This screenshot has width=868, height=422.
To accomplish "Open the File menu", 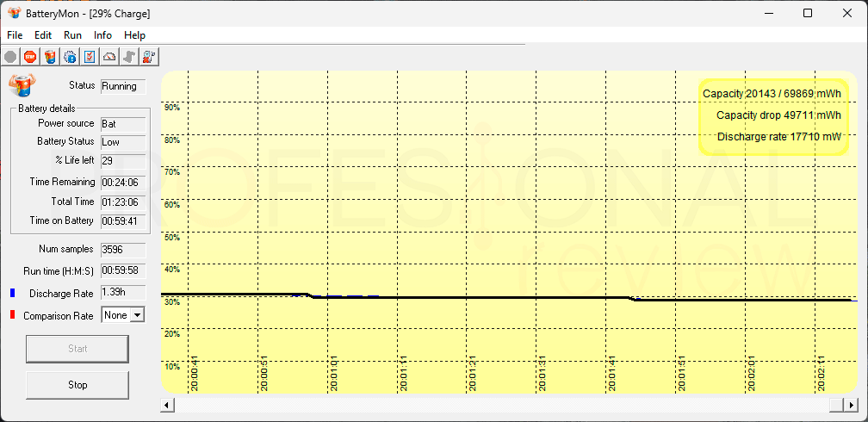I will click(x=15, y=35).
